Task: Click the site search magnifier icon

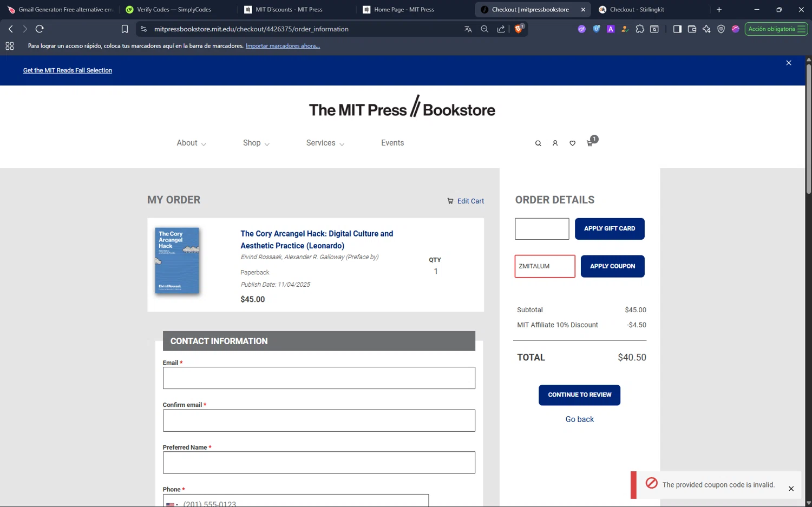Action: 538,143
